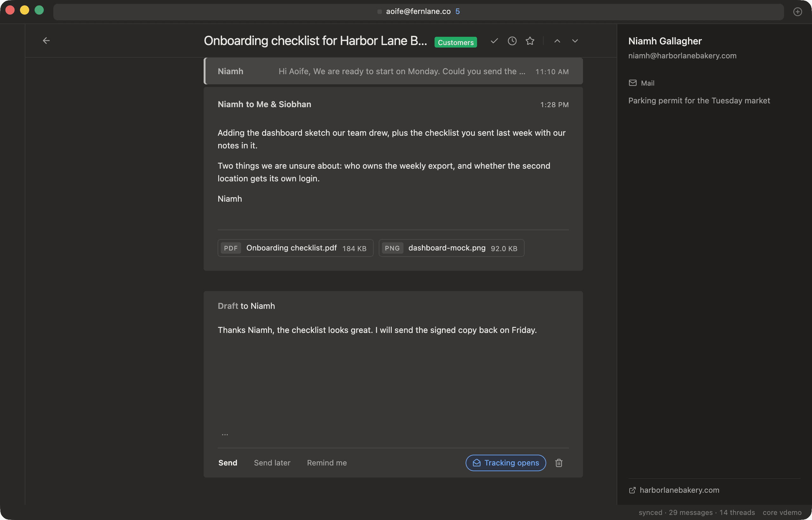
Task: Go back using the left arrow icon
Action: [46, 41]
